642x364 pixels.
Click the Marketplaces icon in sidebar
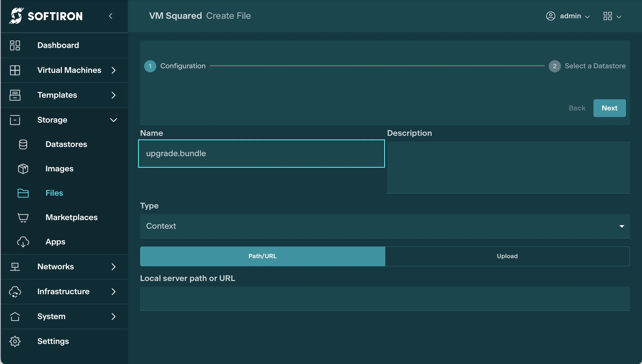23,217
